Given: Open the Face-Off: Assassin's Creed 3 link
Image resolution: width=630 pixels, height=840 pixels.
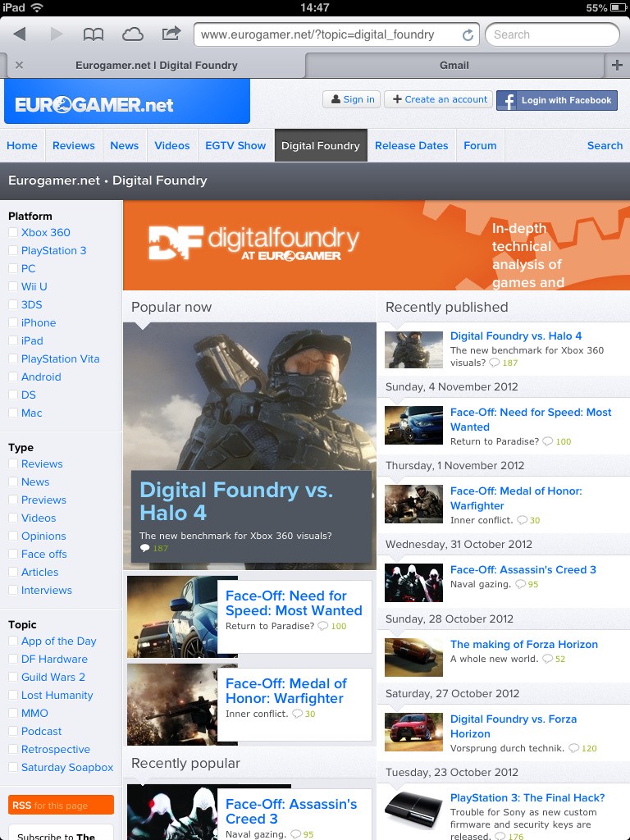Looking at the screenshot, I should (x=523, y=569).
